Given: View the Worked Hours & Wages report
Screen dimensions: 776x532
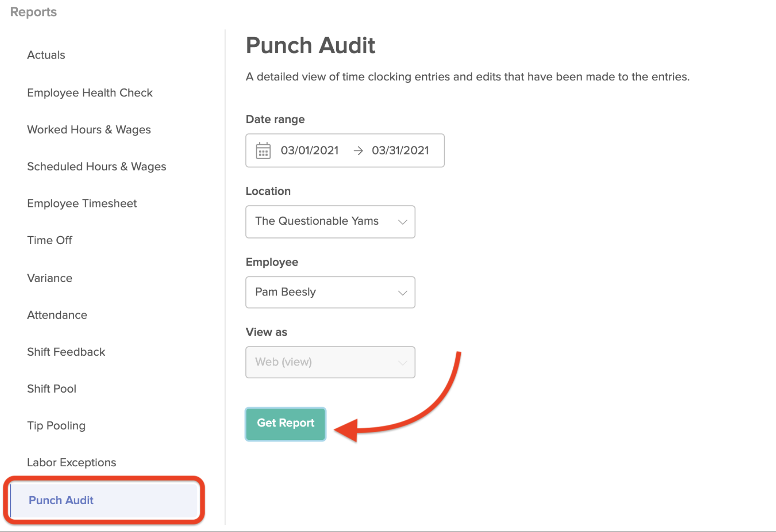Looking at the screenshot, I should 89,130.
